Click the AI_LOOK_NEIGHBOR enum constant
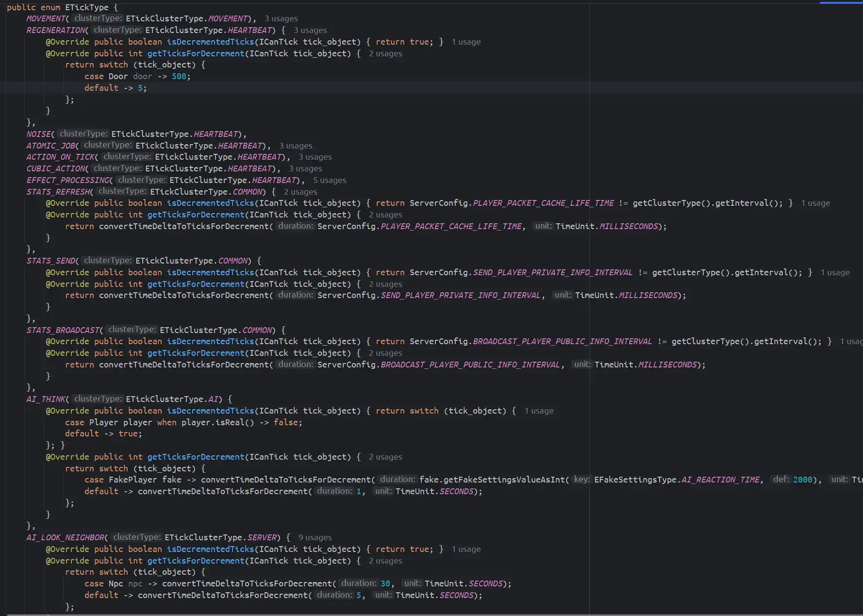863x616 pixels. pos(65,537)
